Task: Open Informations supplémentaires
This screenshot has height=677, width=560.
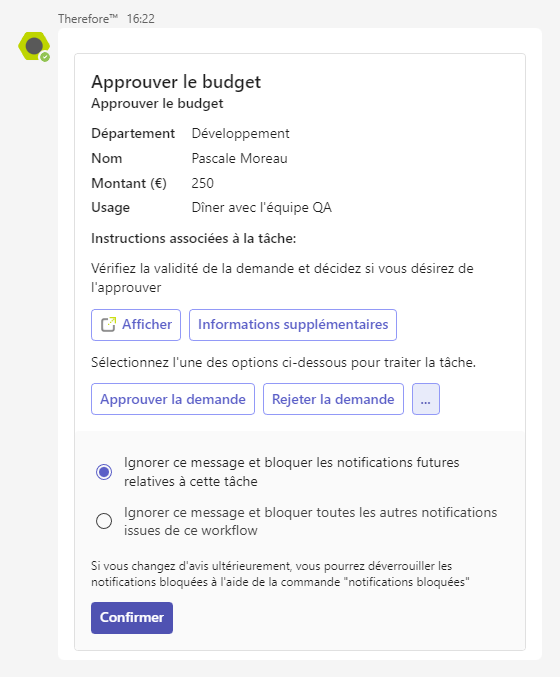Action: click(x=293, y=325)
